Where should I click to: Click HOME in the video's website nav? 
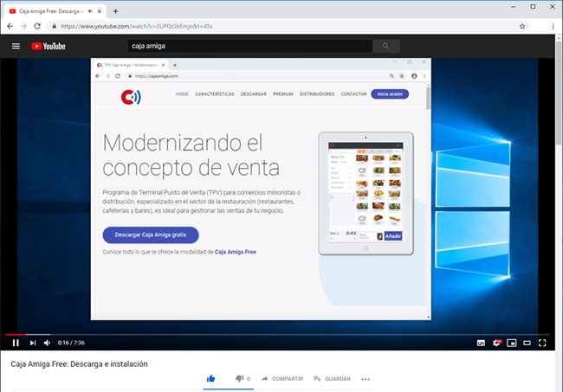(182, 94)
